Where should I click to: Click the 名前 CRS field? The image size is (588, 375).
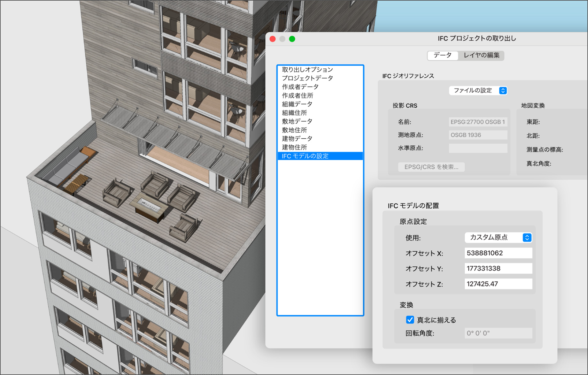[478, 122]
